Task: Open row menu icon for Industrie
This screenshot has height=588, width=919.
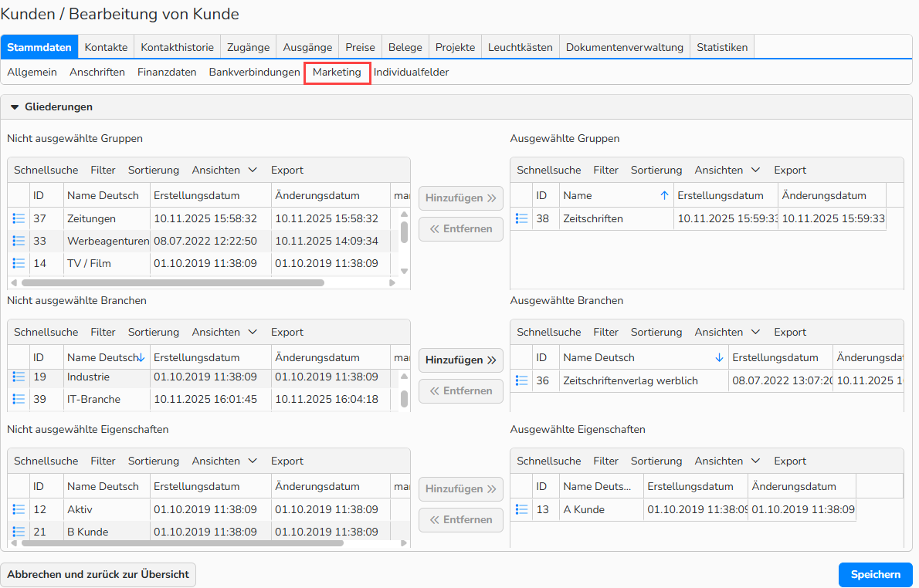Action: click(19, 377)
